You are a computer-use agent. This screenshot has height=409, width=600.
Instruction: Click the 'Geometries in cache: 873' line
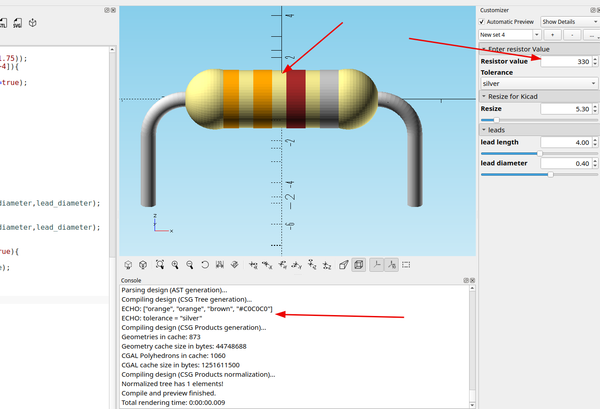tap(161, 337)
